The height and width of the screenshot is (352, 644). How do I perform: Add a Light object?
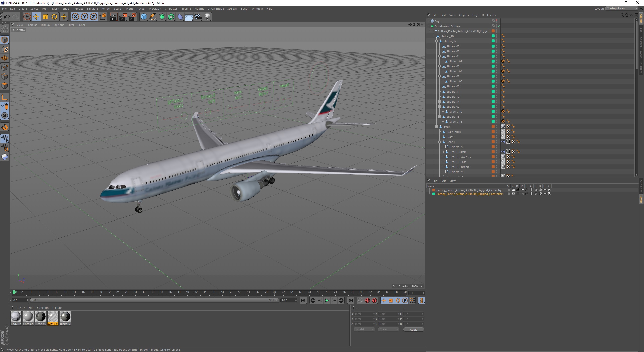207,17
